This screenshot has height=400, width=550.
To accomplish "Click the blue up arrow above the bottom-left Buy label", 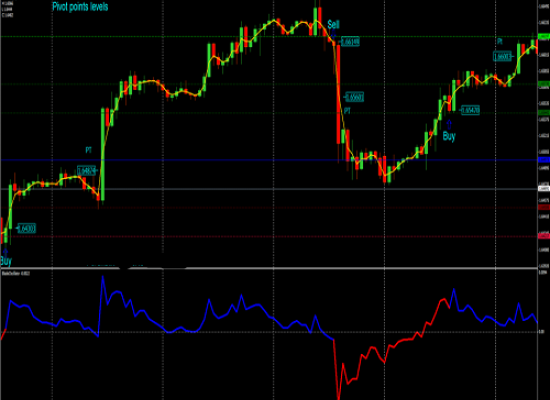I will [x=5, y=252].
